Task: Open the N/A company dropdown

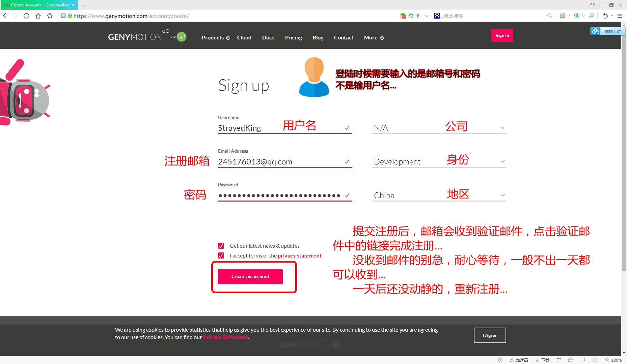Action: 439,128
